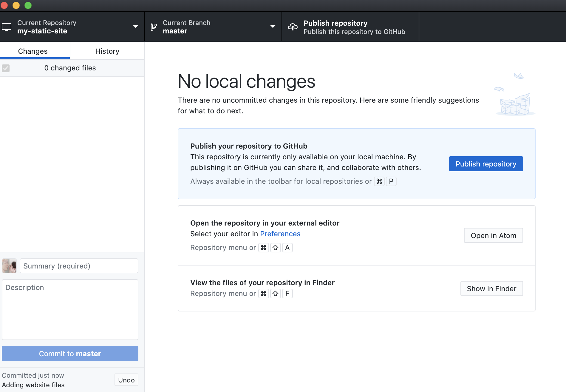Undo the last commit
The width and height of the screenshot is (566, 392).
tap(126, 380)
